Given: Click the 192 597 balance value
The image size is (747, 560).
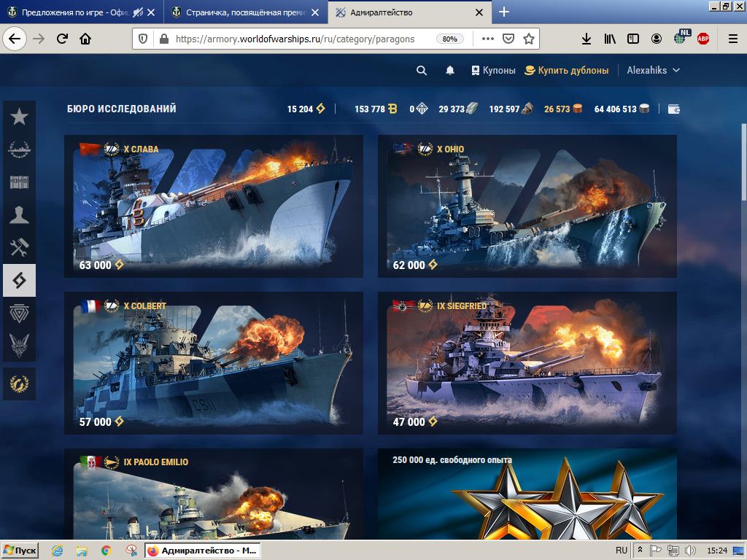Looking at the screenshot, I should (x=511, y=109).
